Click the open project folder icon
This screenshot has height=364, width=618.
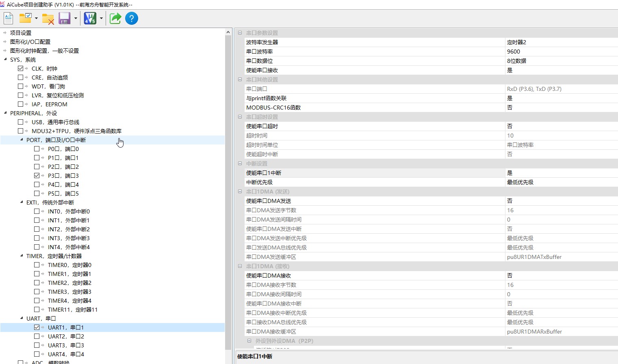(25, 18)
